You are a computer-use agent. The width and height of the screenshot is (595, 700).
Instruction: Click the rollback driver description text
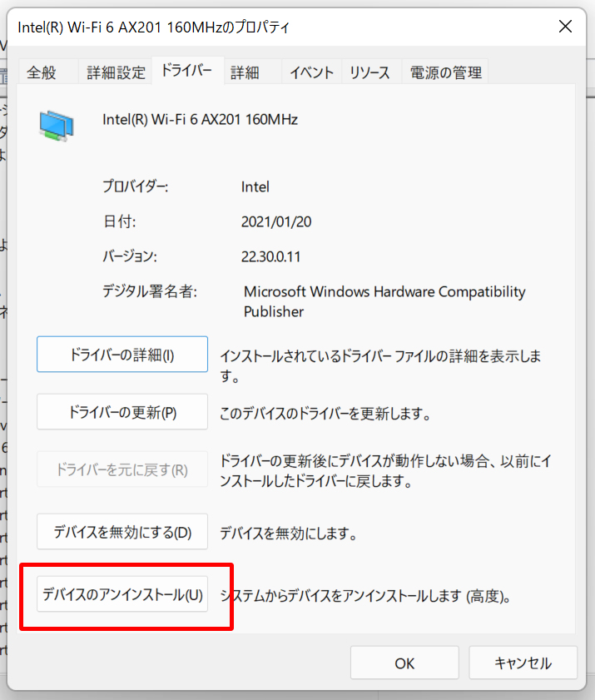[x=385, y=471]
